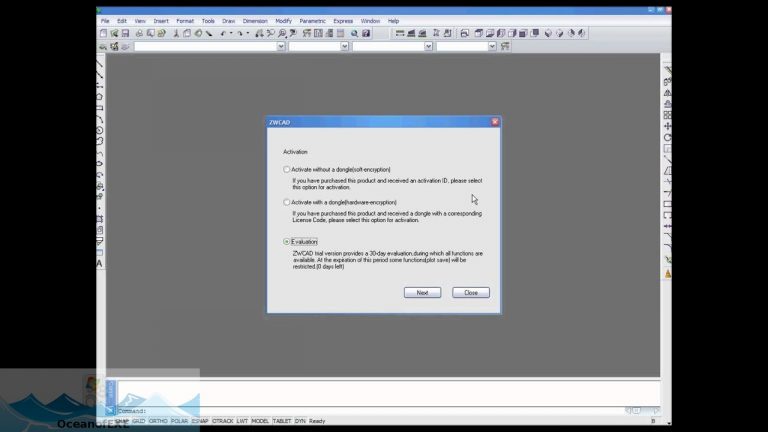Image resolution: width=768 pixels, height=432 pixels.
Task: Click the Redo arrow icon
Action: [240, 33]
